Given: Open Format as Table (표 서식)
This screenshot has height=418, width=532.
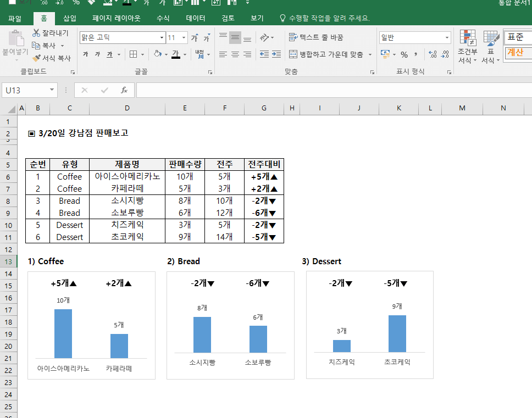Looking at the screenshot, I should click(491, 47).
